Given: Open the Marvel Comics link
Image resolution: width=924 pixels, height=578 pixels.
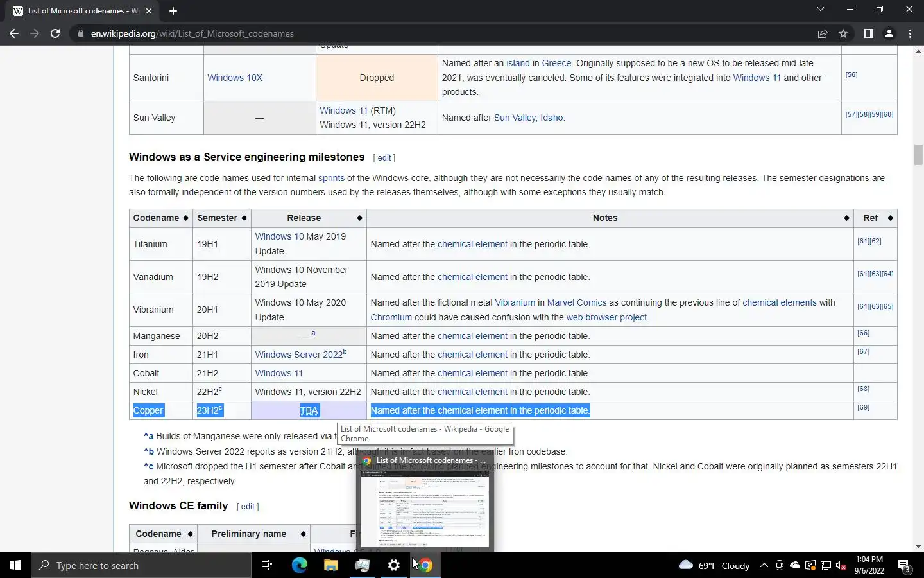Looking at the screenshot, I should (576, 302).
